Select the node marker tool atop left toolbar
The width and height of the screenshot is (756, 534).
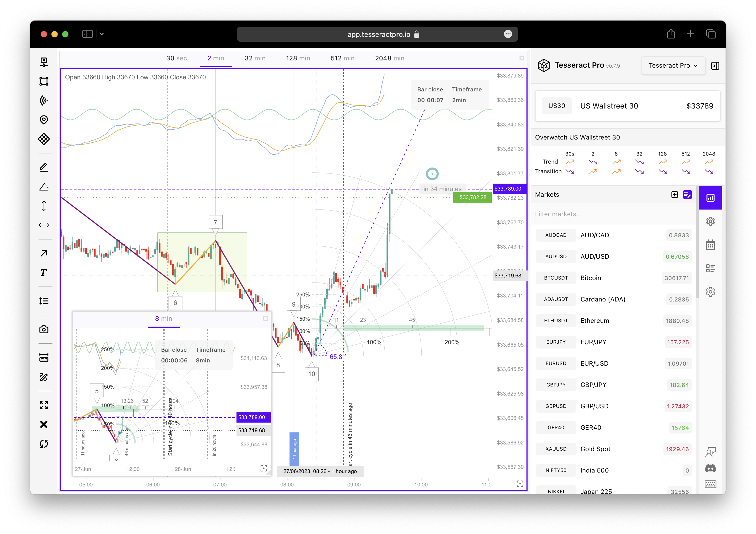[x=44, y=62]
